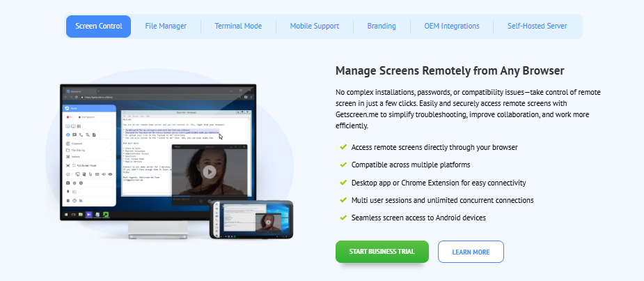Click the video play button on the monitor
The width and height of the screenshot is (644, 281).
coord(210,172)
